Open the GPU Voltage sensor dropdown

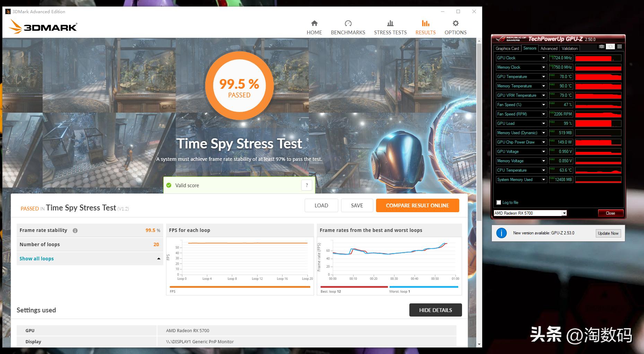pos(543,152)
